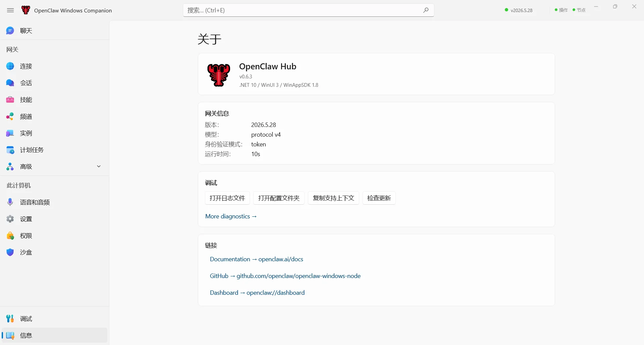Expand the 高级 section chevron
The width and height of the screenshot is (644, 345).
tap(99, 166)
